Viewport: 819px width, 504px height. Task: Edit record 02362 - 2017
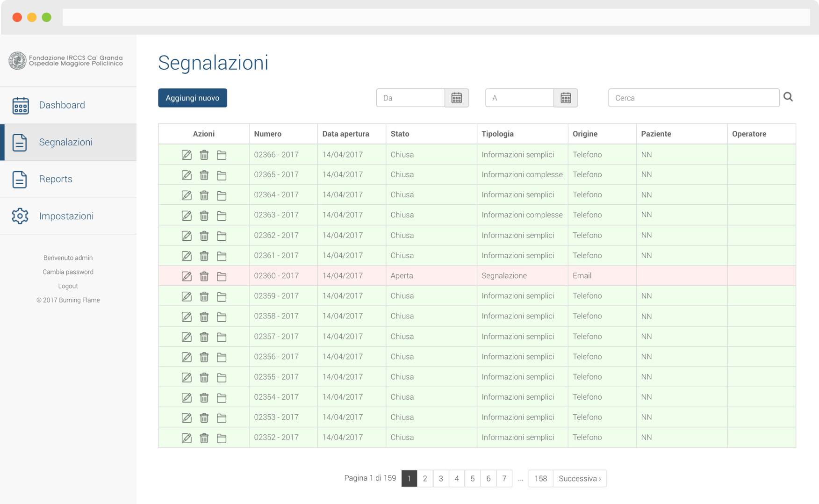(187, 236)
